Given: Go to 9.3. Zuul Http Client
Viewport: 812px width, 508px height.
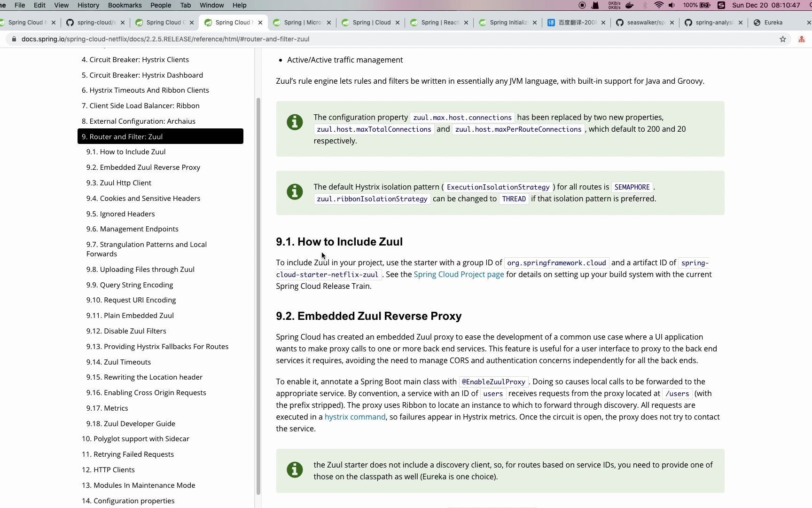Looking at the screenshot, I should tap(119, 183).
